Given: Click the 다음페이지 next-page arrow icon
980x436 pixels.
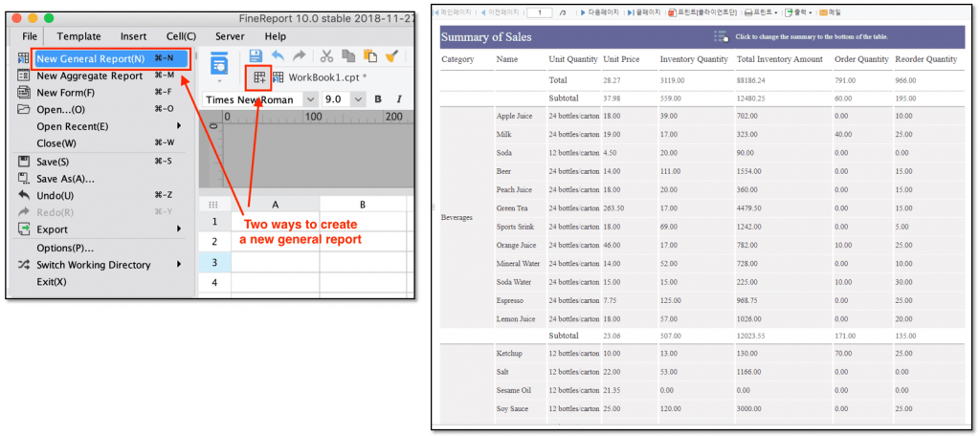Looking at the screenshot, I should [x=583, y=12].
